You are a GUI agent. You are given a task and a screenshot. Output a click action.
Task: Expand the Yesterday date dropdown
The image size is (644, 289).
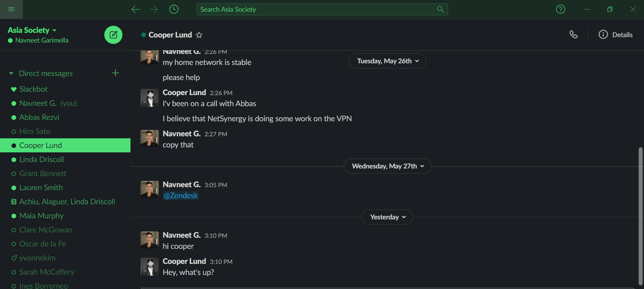387,217
